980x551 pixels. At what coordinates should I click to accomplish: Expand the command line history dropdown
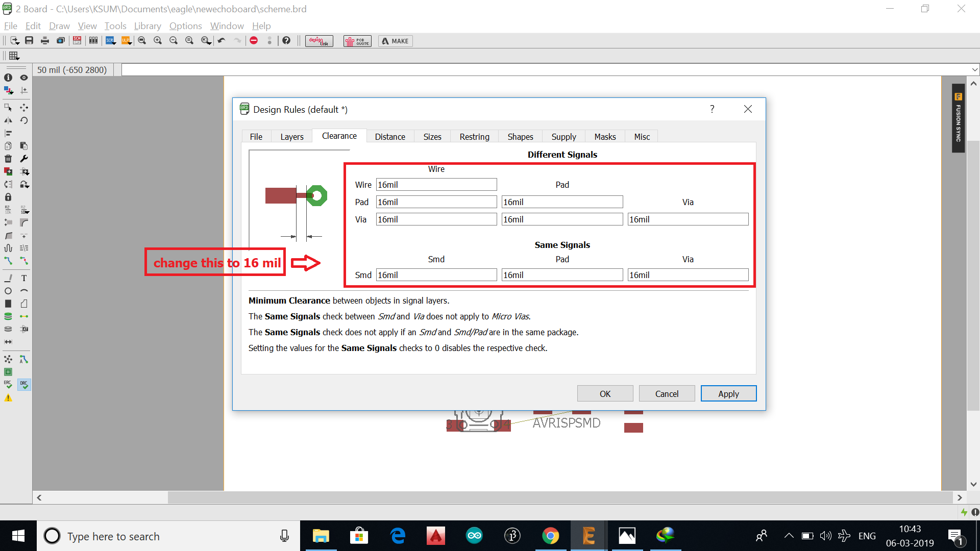click(974, 70)
